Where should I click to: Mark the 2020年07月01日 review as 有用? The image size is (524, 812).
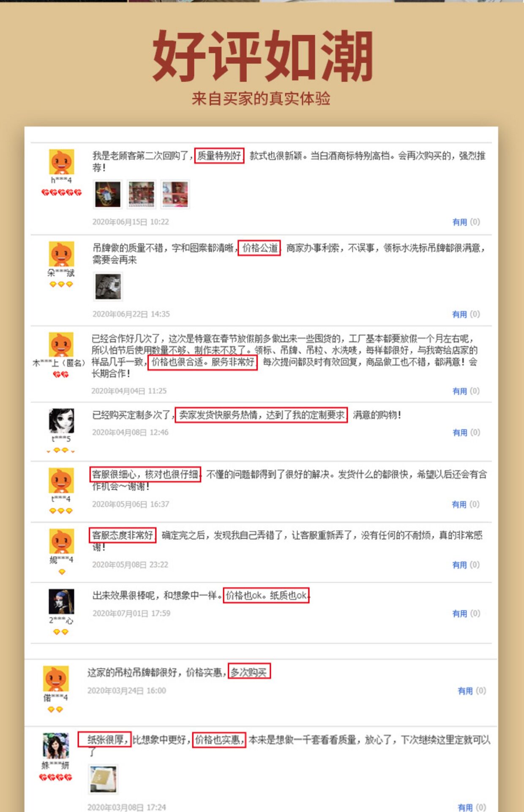tap(460, 614)
